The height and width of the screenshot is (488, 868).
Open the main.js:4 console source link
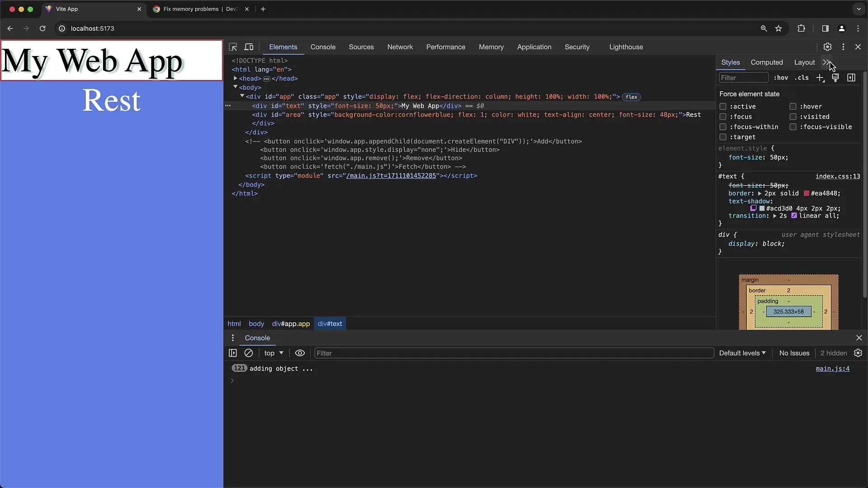coord(832,369)
